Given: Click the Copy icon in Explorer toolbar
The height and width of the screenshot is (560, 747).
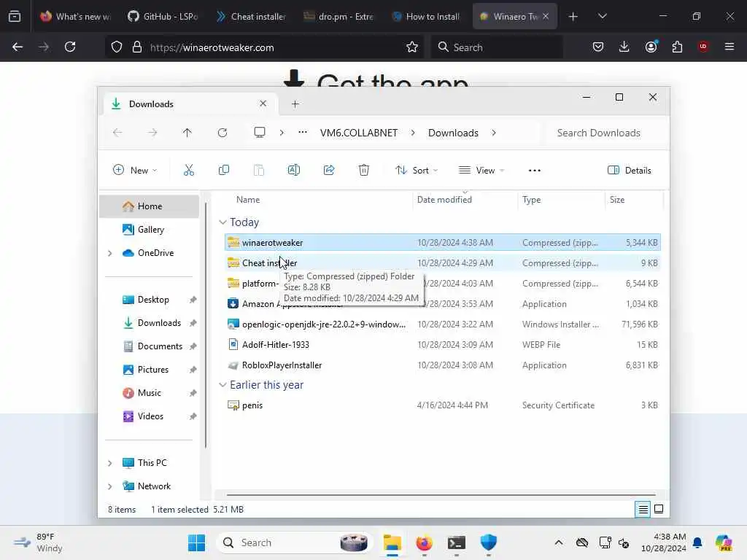Looking at the screenshot, I should coord(223,170).
